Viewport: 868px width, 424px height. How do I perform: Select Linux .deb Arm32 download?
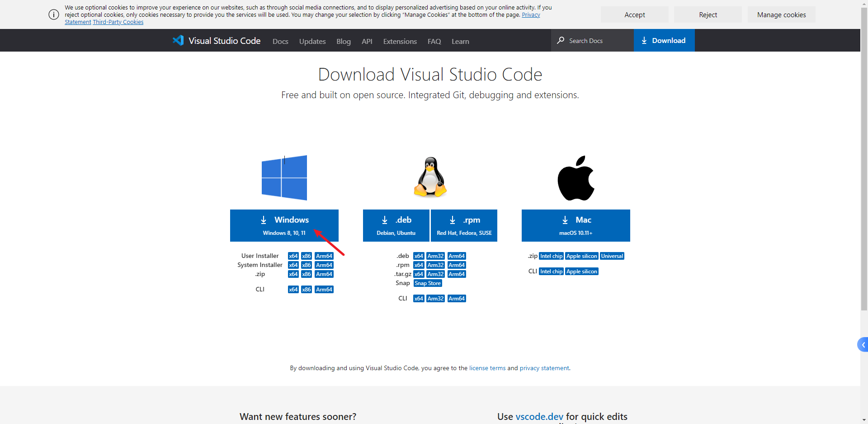(x=436, y=256)
